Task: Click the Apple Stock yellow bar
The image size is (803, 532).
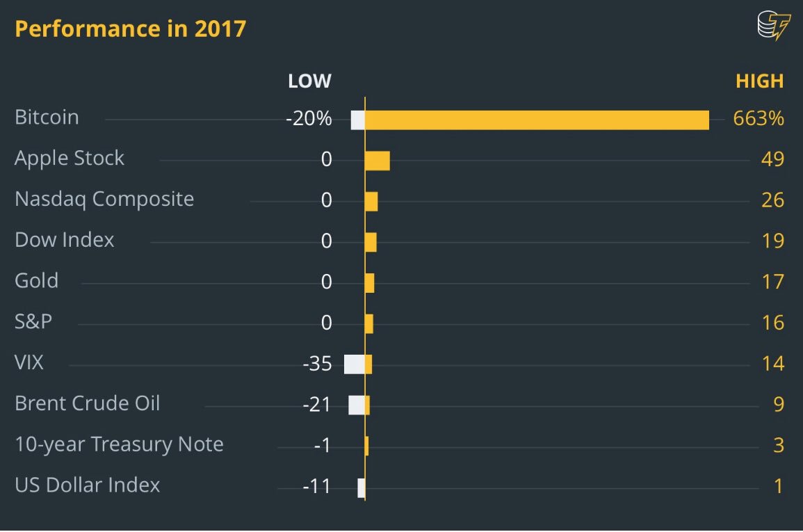Action: pos(377,161)
